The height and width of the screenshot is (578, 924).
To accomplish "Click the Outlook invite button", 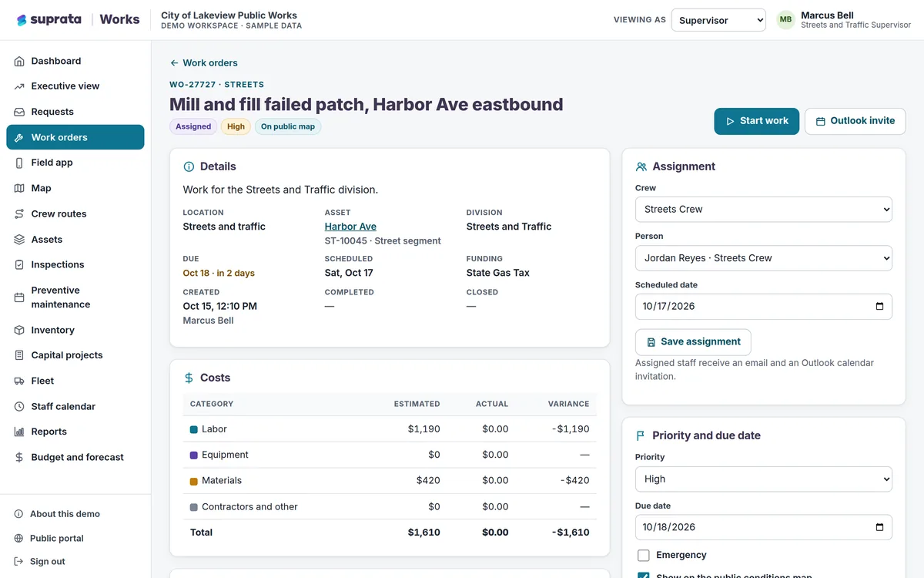I will coord(855,121).
